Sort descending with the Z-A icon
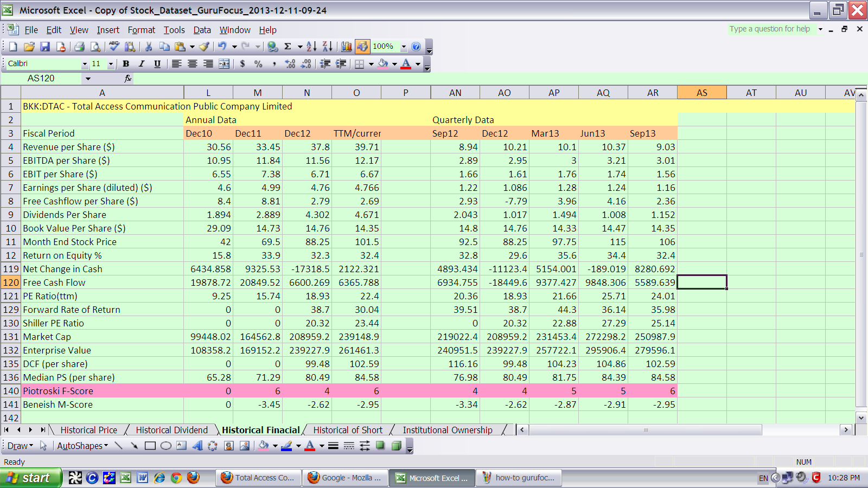This screenshot has height=488, width=868. (327, 47)
